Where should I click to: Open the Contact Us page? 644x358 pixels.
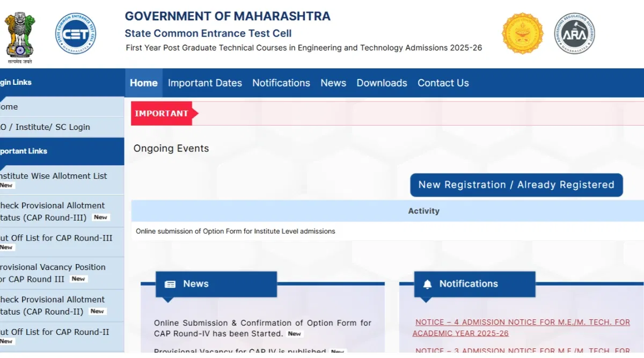(x=443, y=83)
